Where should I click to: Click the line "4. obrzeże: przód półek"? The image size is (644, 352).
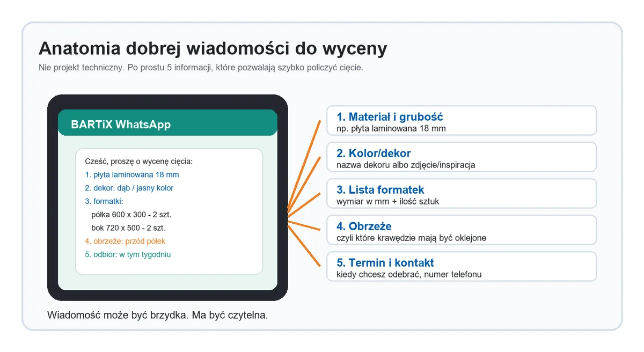click(x=125, y=241)
